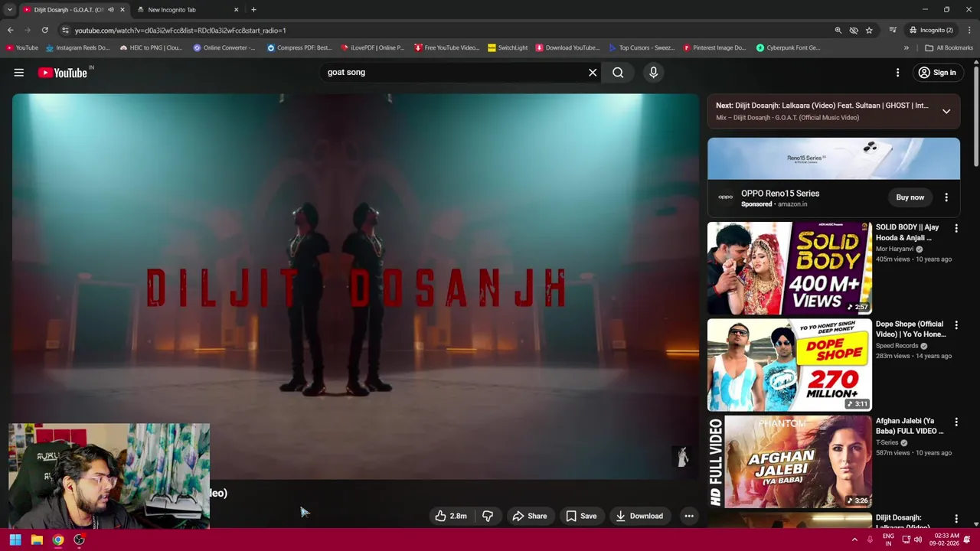Share the video
This screenshot has height=551, width=980.
pos(530,516)
